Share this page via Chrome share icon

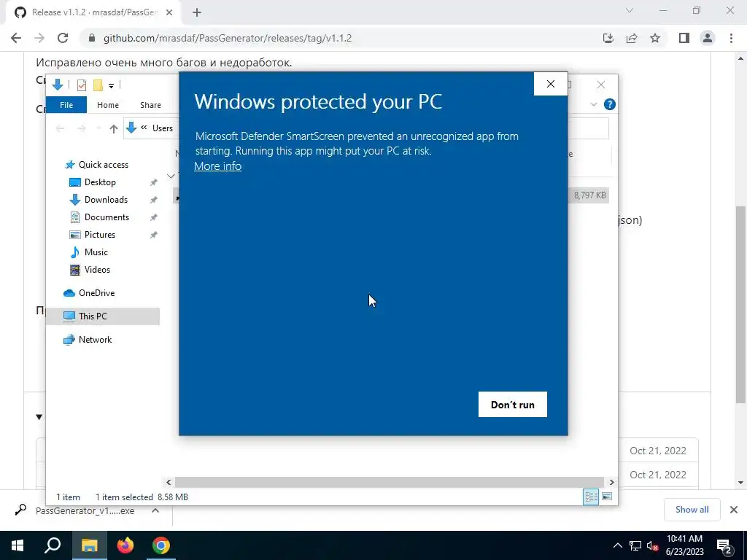[x=632, y=38]
